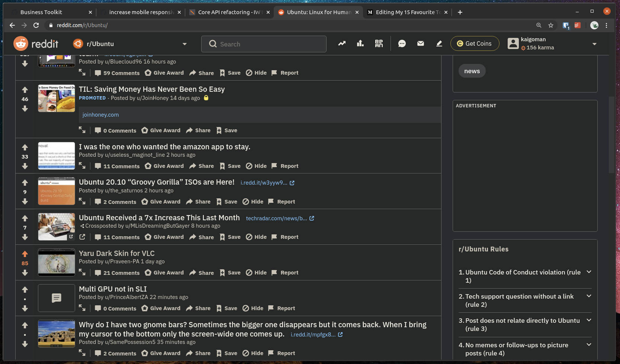The height and width of the screenshot is (364, 620).
Task: Upvote the Yaru Dark Skin for VLC post
Action: pyautogui.click(x=25, y=254)
